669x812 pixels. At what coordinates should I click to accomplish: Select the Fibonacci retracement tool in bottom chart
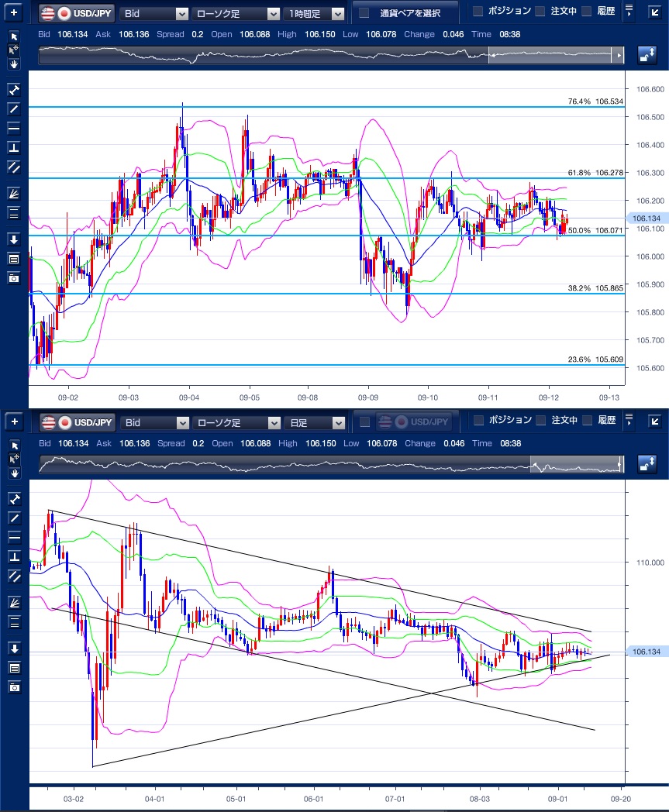point(13,622)
